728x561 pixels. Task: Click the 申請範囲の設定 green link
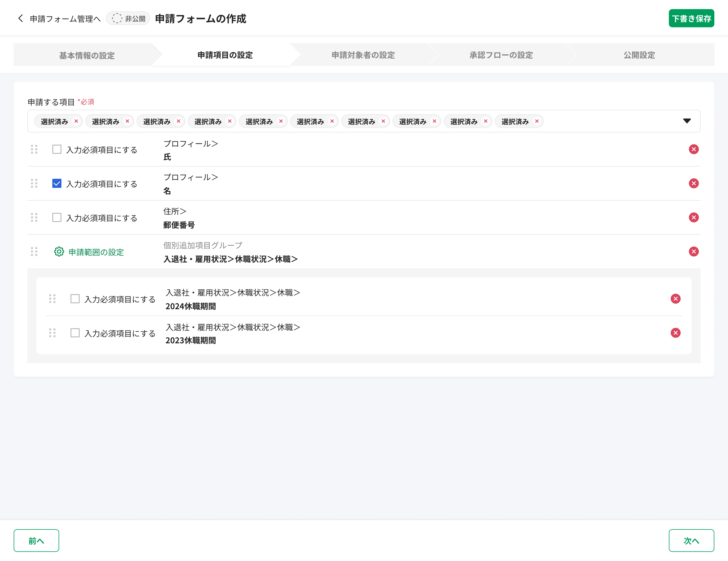(96, 252)
